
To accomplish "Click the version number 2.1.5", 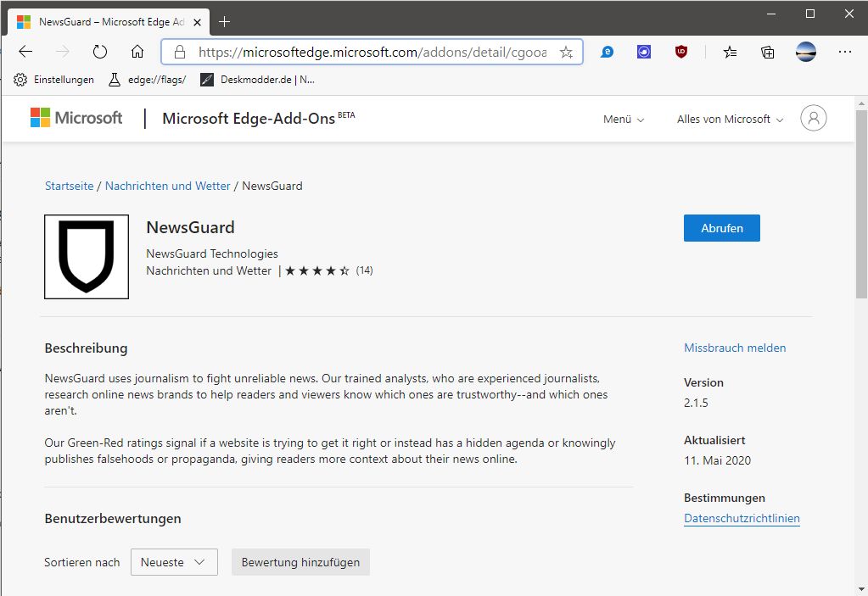I will point(696,403).
